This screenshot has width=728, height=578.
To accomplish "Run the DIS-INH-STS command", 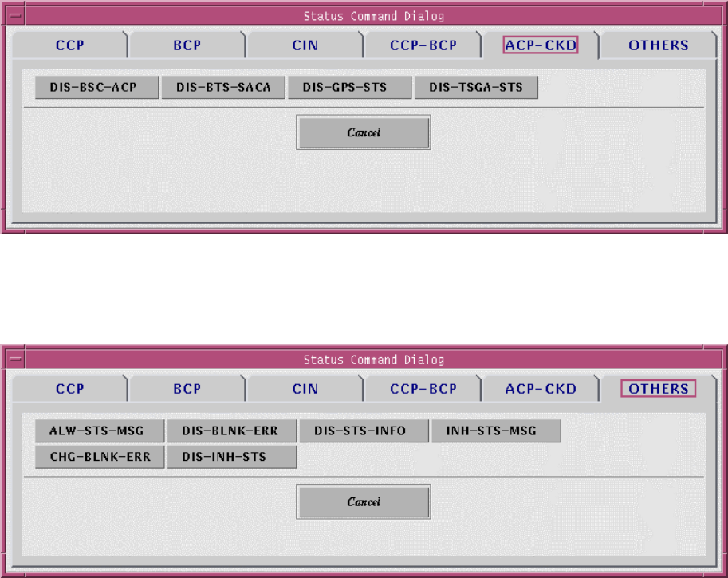I will coord(232,457).
